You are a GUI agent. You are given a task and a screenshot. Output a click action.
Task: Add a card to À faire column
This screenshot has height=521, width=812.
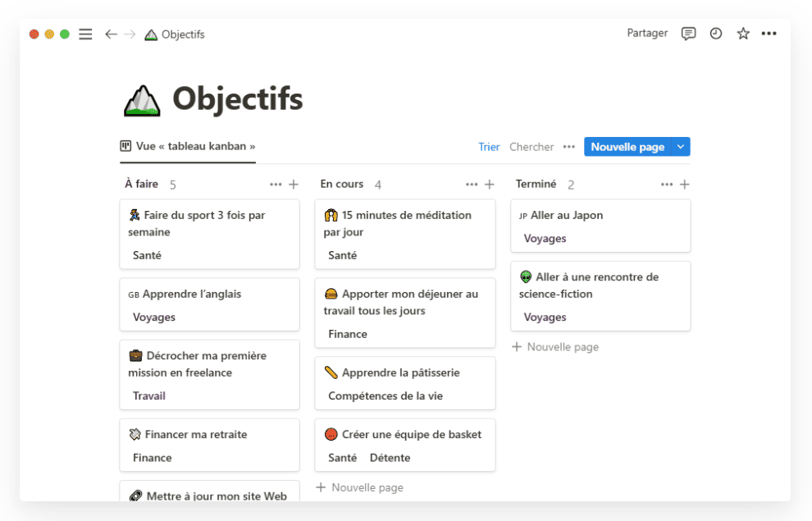[x=294, y=185]
